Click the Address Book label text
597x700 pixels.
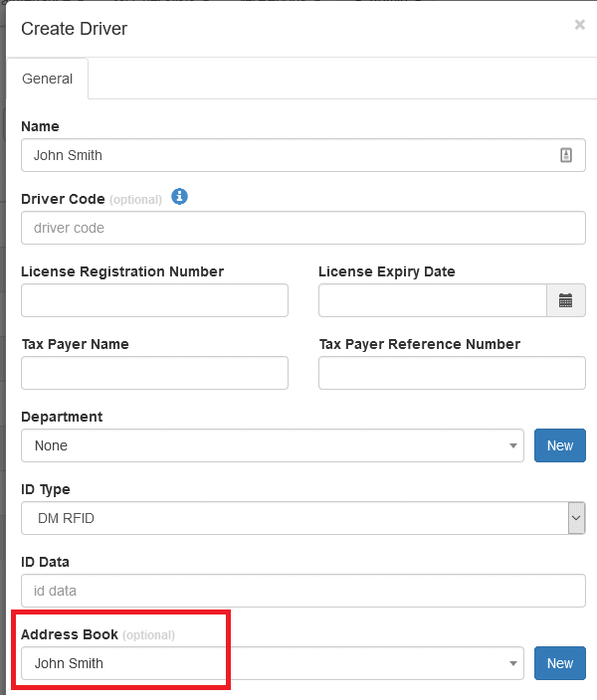(69, 634)
